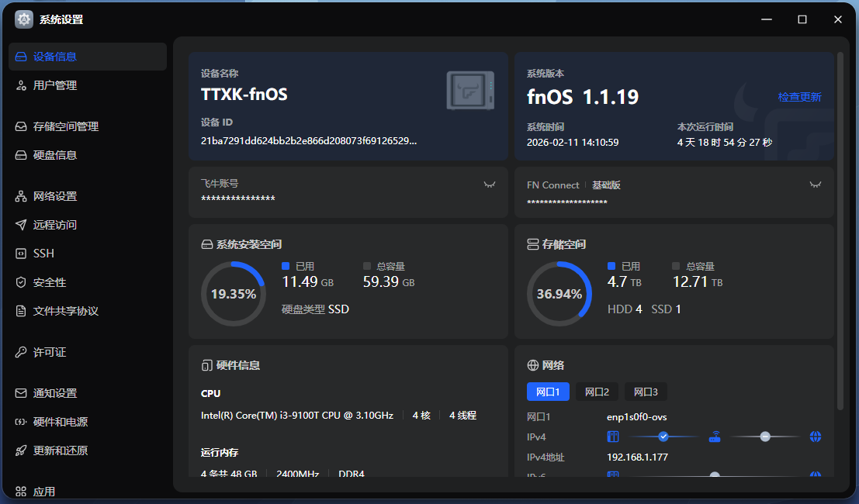Click the 硬盘信息 disk icon
The height and width of the screenshot is (504, 859).
pos(21,155)
